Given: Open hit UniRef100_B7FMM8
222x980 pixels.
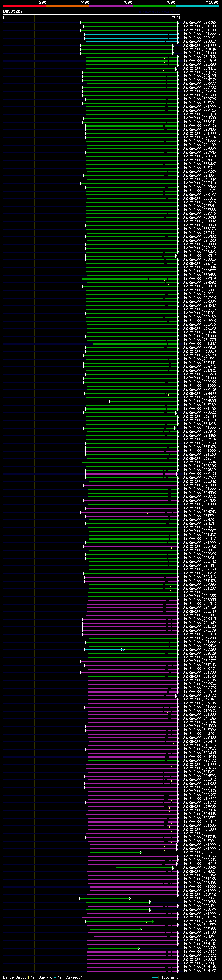Looking at the screenshot, I should point(199,485).
